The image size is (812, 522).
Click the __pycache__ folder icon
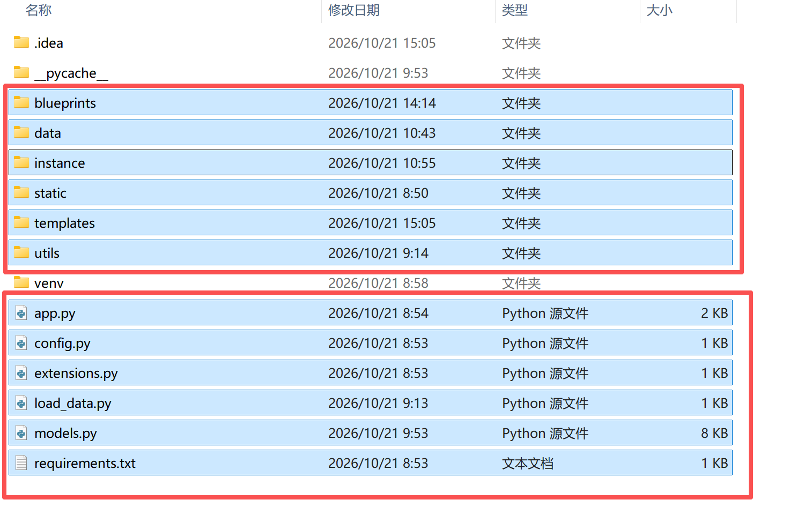[x=21, y=72]
